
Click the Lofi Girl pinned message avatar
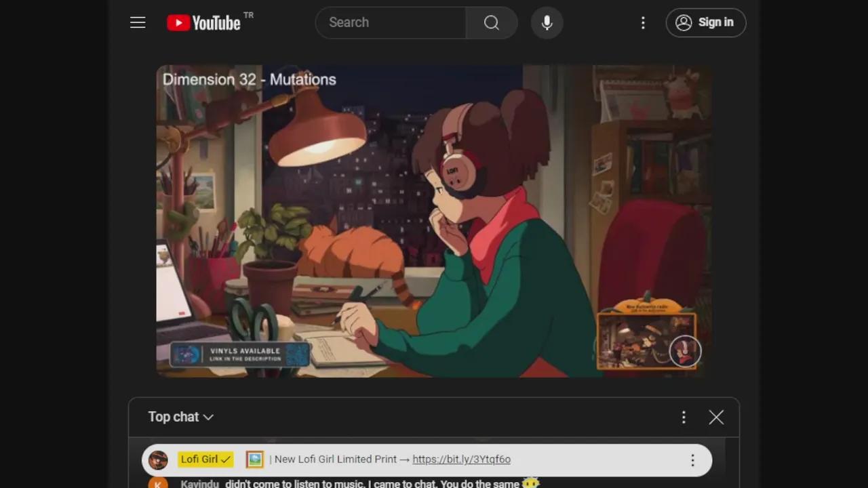[x=158, y=460]
